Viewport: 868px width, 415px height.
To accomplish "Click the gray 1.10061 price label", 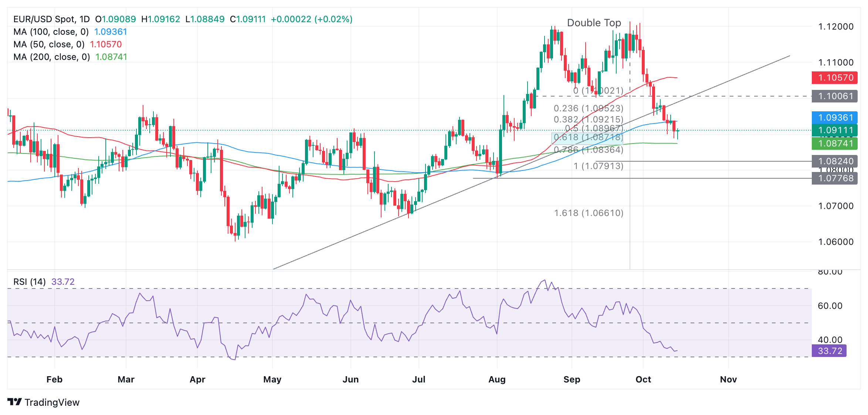I will tap(834, 96).
